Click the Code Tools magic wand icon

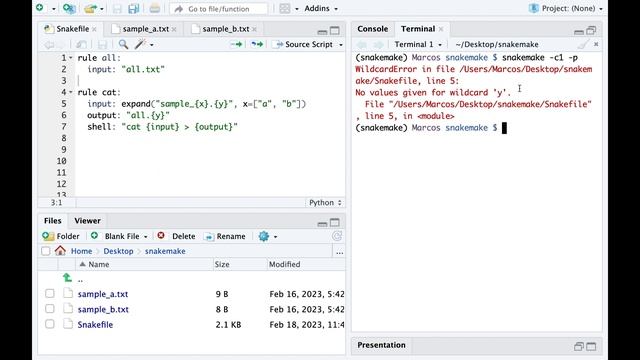pos(140,44)
